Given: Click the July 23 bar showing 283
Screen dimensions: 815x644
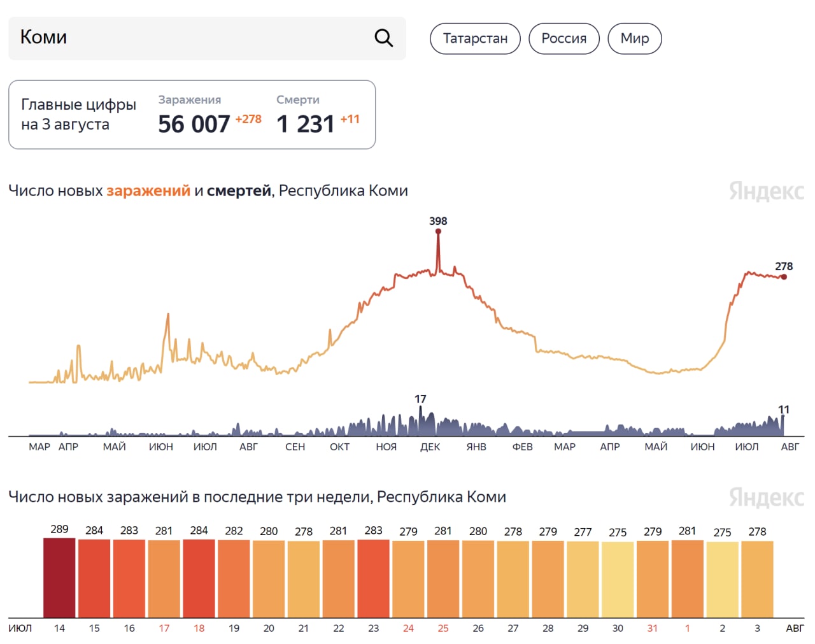Looking at the screenshot, I should point(373,578).
